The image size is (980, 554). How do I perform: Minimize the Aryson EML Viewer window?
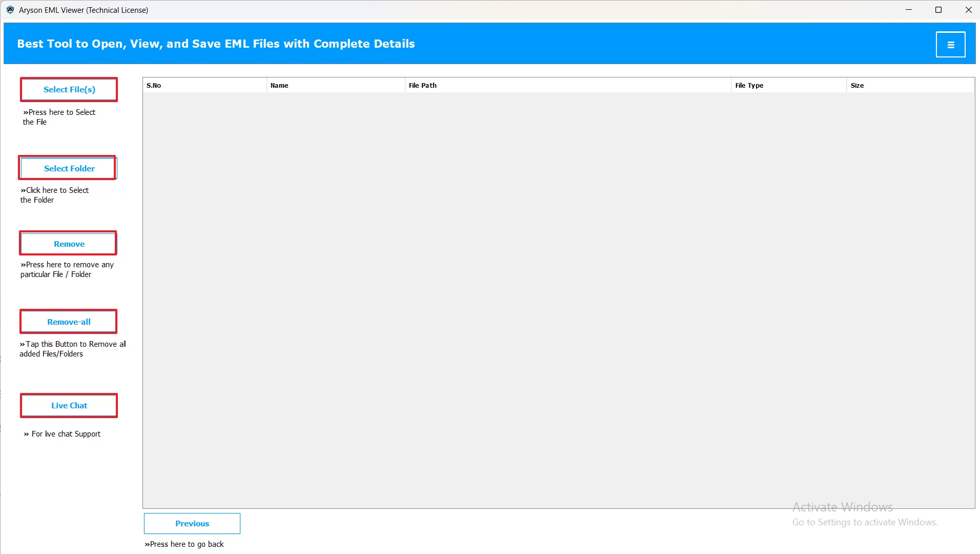pos(909,10)
